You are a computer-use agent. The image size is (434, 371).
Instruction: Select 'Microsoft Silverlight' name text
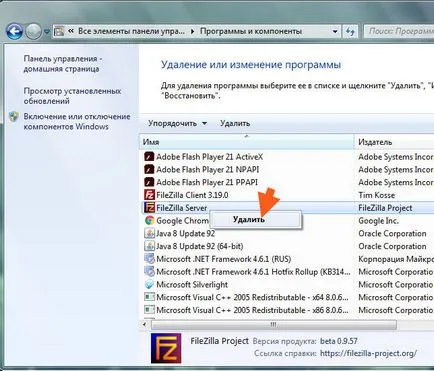[x=192, y=284]
